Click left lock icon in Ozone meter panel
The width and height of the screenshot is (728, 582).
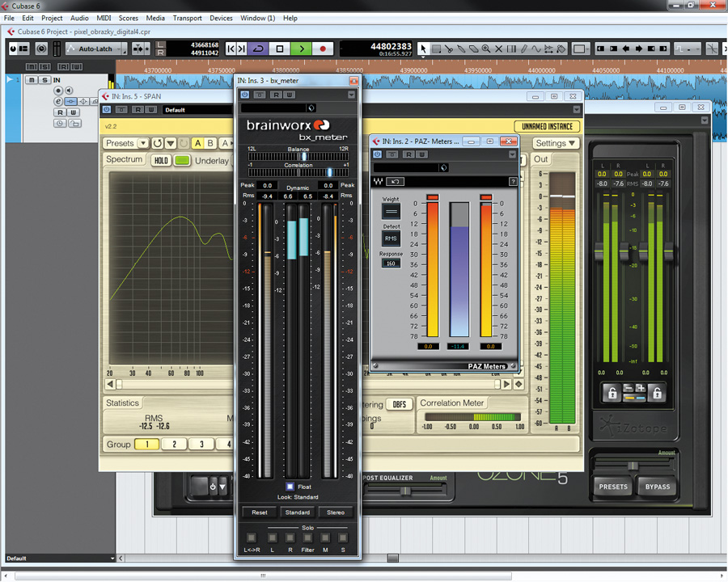[x=612, y=393]
